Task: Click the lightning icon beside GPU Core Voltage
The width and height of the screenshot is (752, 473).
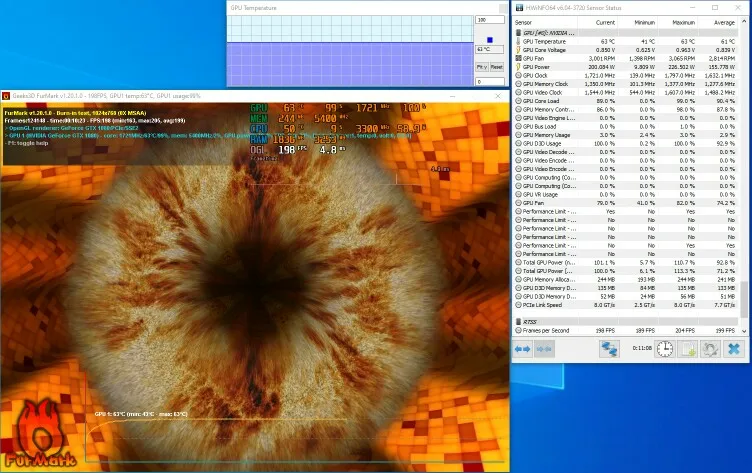Action: point(518,50)
